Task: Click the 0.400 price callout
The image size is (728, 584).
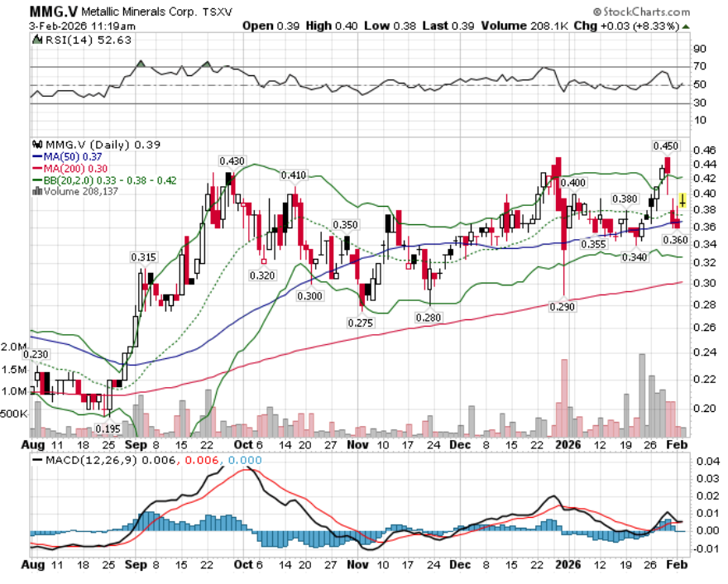Action: [573, 183]
